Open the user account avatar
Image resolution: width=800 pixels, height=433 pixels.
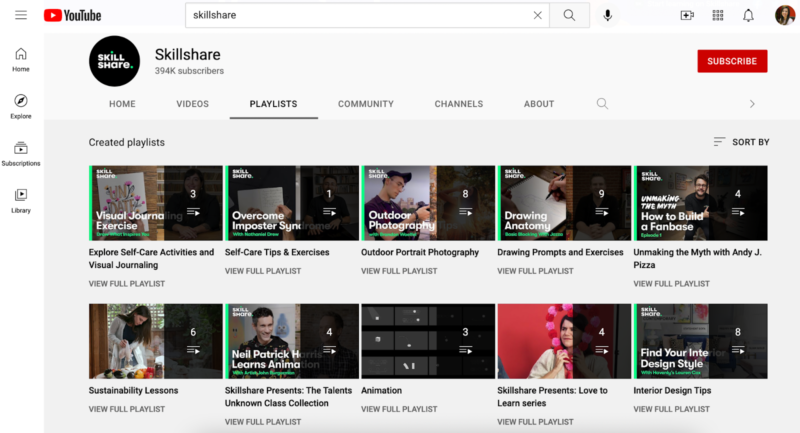coord(784,15)
